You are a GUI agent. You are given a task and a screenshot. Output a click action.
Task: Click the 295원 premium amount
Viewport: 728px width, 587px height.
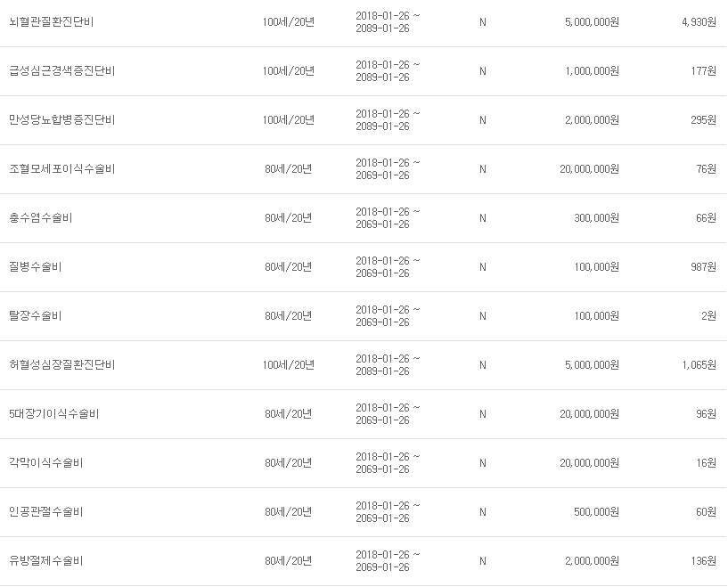tap(704, 120)
